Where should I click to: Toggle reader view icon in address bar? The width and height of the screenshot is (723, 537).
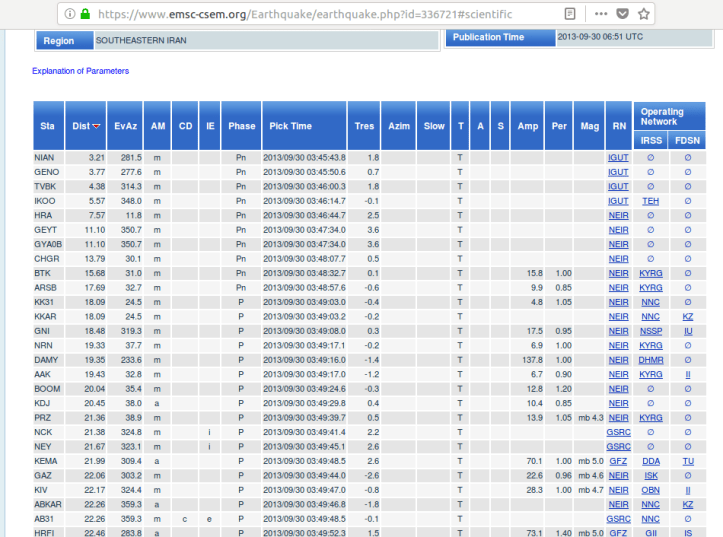click(x=570, y=14)
